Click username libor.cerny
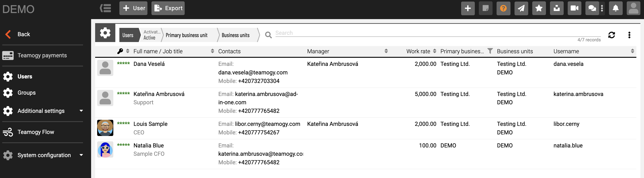Viewport: 644px width, 178px height. (x=566, y=124)
